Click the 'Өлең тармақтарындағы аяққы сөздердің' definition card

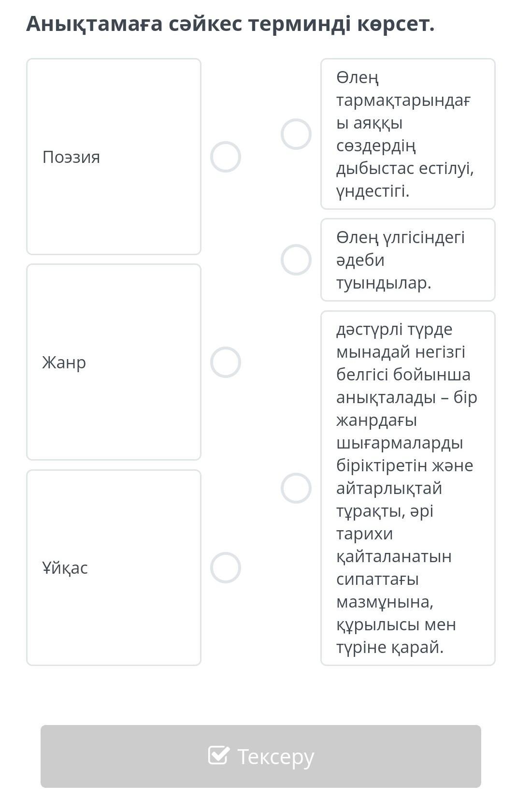click(408, 134)
